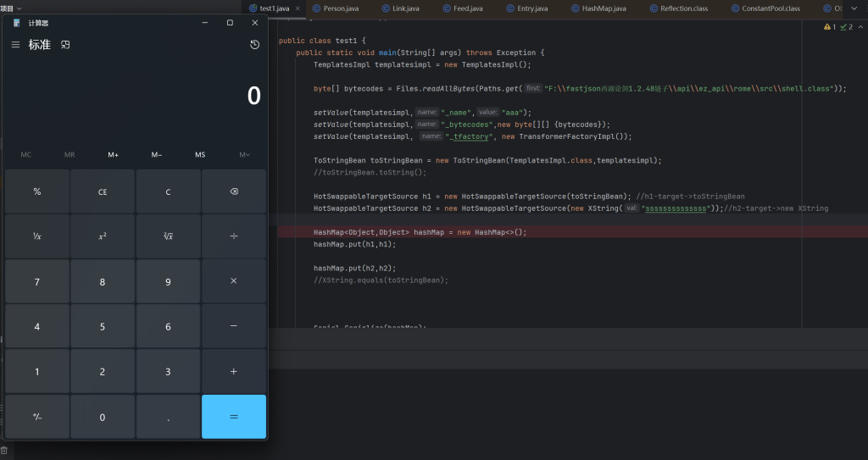Click the reciprocal 1/x button
Viewport: 868px width, 460px height.
coord(36,236)
